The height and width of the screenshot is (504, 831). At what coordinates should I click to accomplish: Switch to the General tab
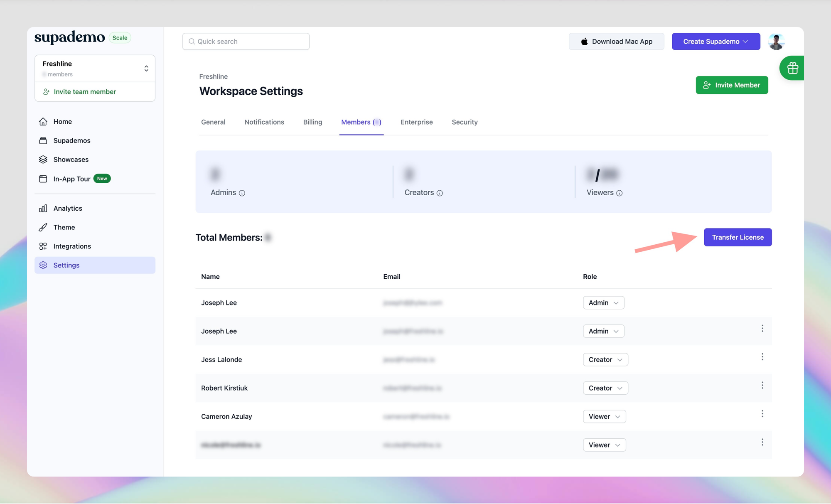[213, 122]
